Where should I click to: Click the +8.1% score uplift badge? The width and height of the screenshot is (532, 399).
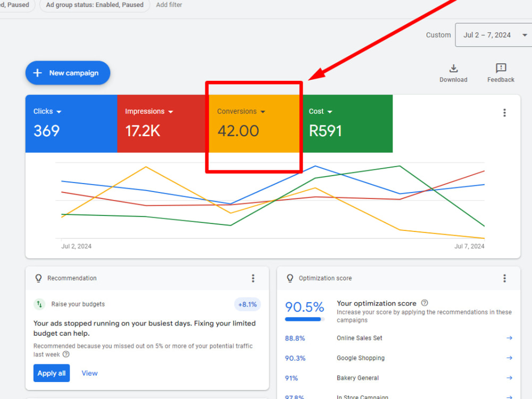tap(247, 304)
